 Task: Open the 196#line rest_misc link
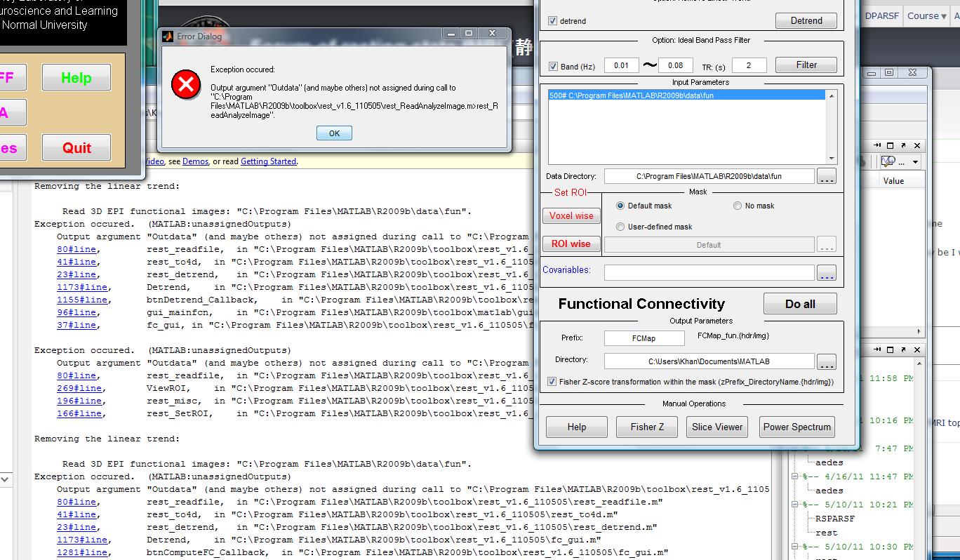coord(80,401)
